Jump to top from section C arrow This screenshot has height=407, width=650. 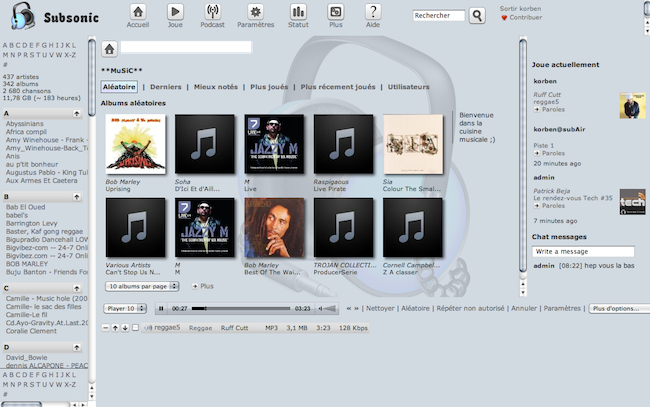[x=77, y=288]
